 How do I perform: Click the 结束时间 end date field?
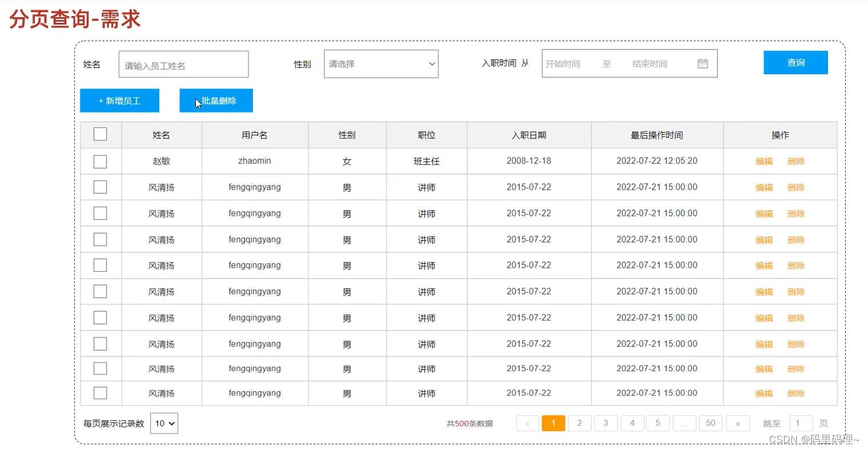point(650,64)
